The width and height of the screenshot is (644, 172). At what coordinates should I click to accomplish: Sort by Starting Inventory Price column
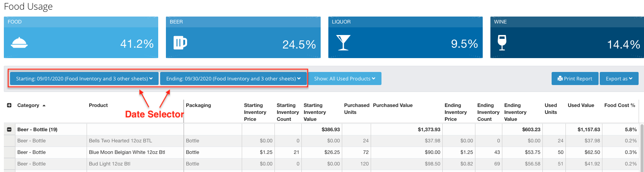(255, 112)
